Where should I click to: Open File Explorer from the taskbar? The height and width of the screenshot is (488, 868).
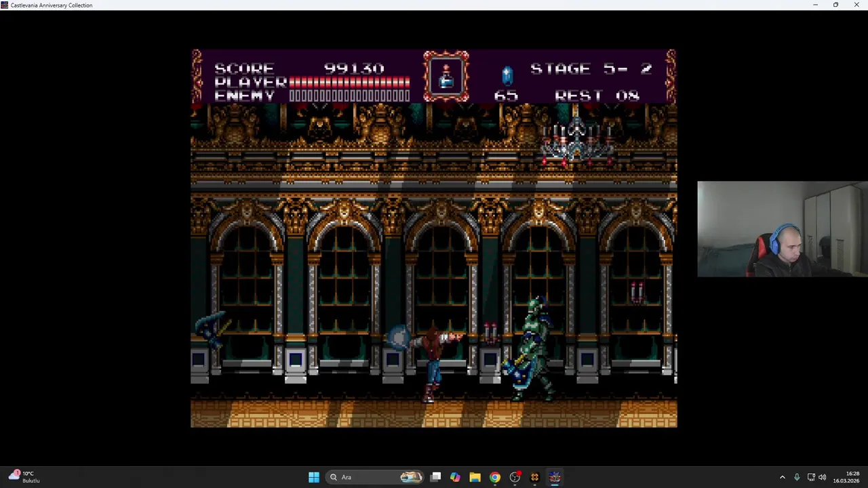pos(475,477)
